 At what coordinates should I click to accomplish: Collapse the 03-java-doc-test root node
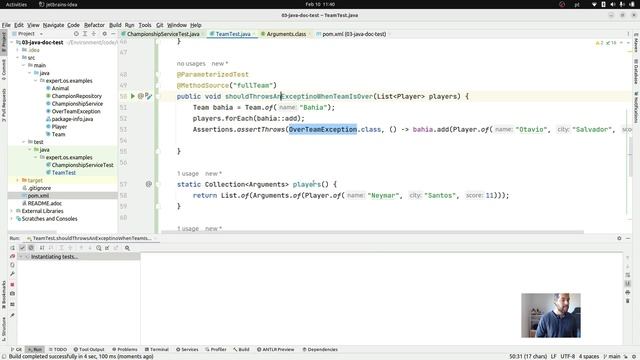(12, 42)
